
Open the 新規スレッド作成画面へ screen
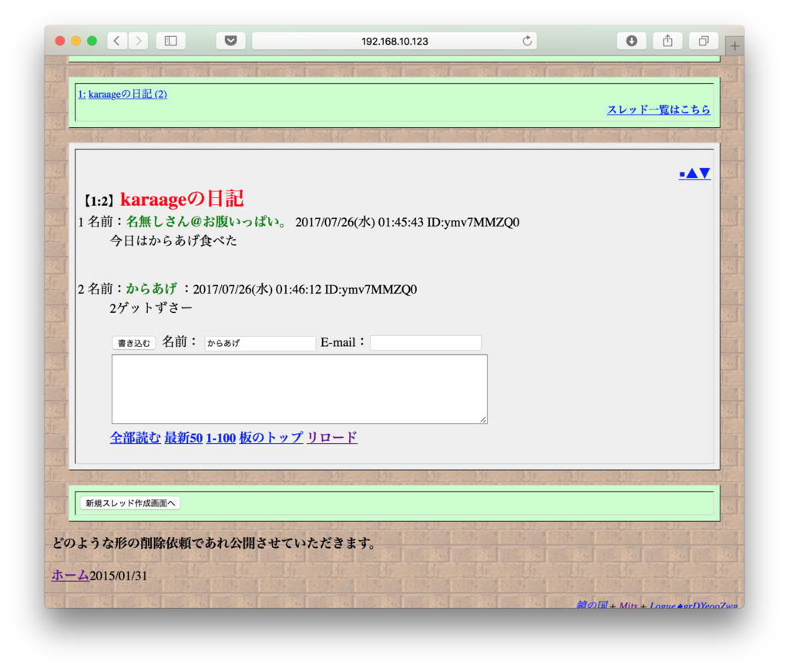coord(129,502)
